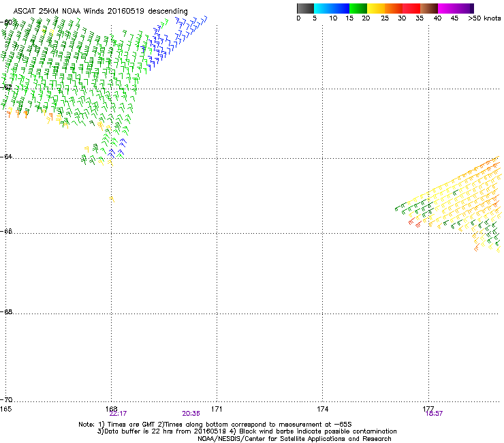Click the red wind barbs near 177 longitude

click(x=415, y=223)
